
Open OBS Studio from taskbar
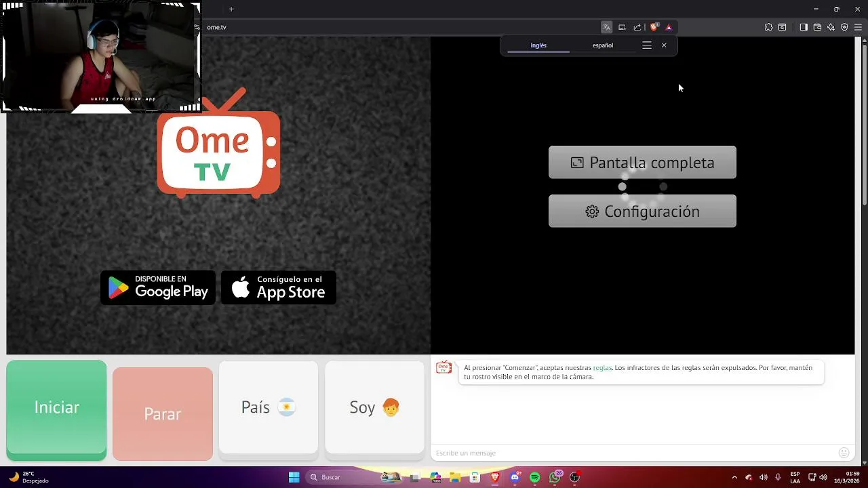click(575, 477)
